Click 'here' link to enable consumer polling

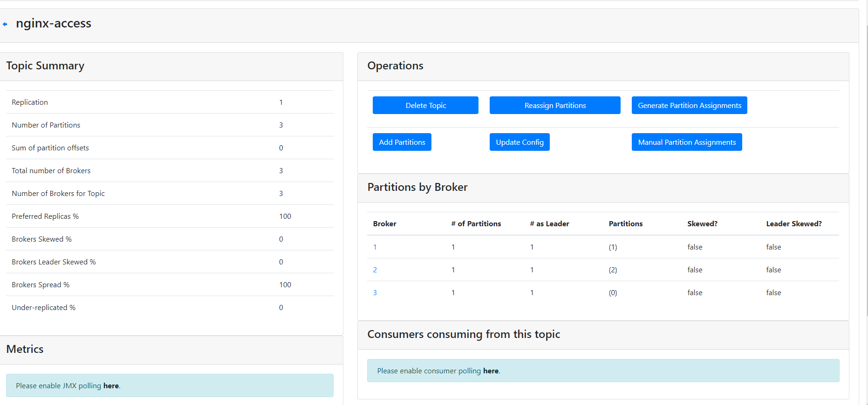491,371
